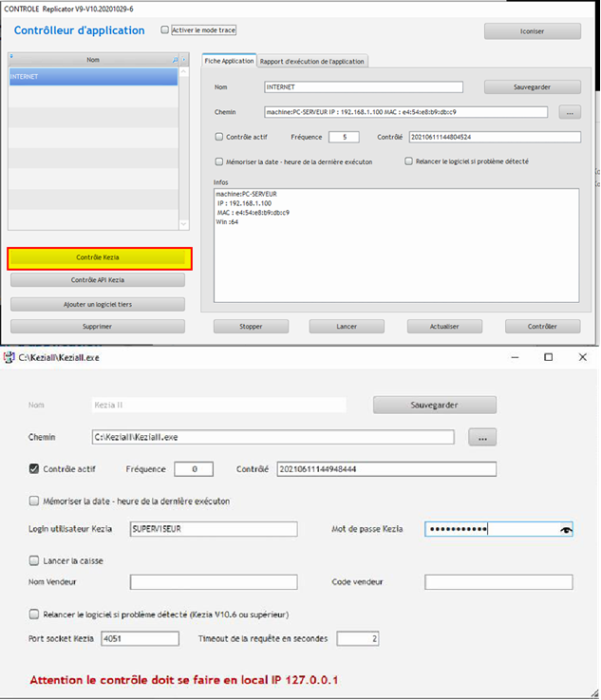Uncheck Contrôle actif in the Kezia window

[35, 469]
